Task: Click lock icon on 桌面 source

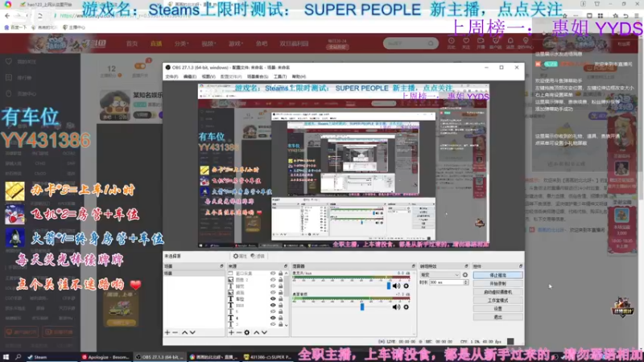Action: tap(280, 293)
